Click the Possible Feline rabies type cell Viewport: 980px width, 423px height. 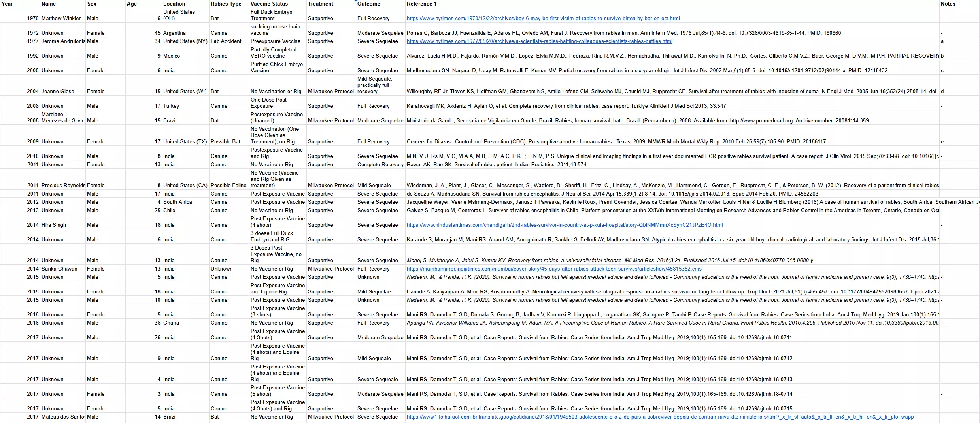[x=229, y=179]
